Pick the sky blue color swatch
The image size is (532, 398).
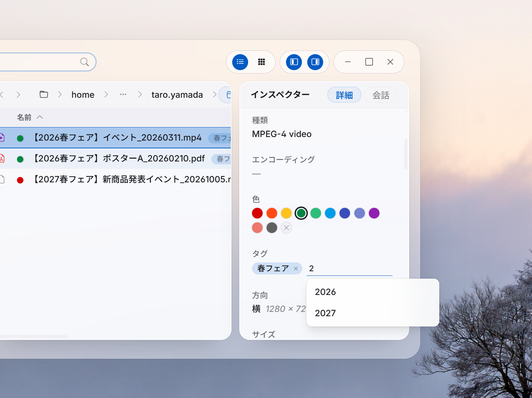[x=330, y=213]
